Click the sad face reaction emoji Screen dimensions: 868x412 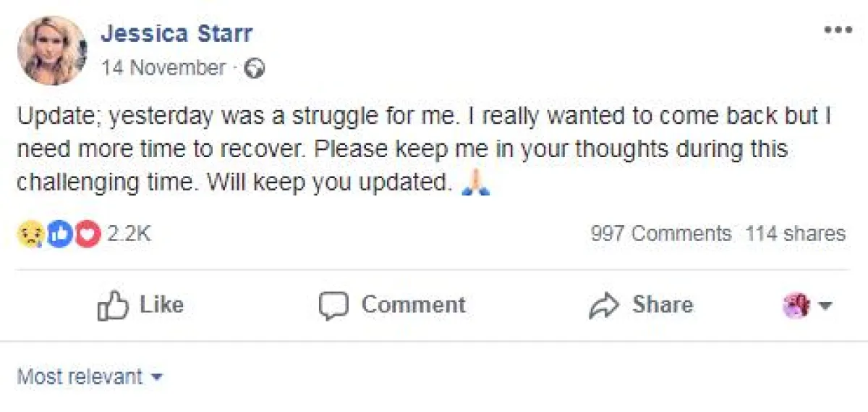tap(30, 234)
